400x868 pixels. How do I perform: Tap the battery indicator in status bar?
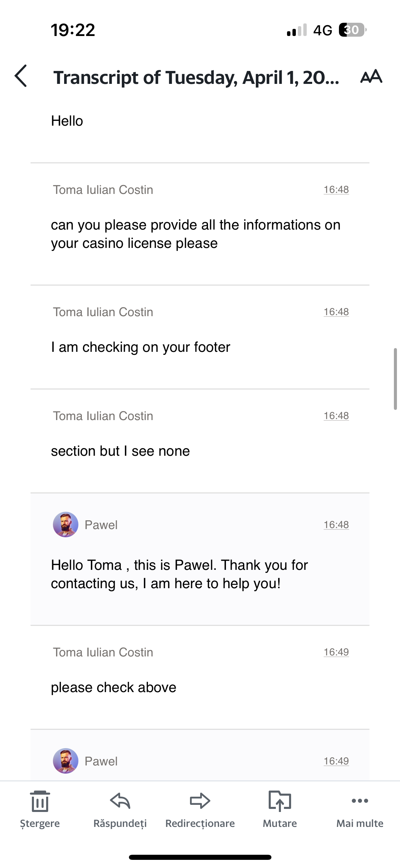[x=352, y=30]
